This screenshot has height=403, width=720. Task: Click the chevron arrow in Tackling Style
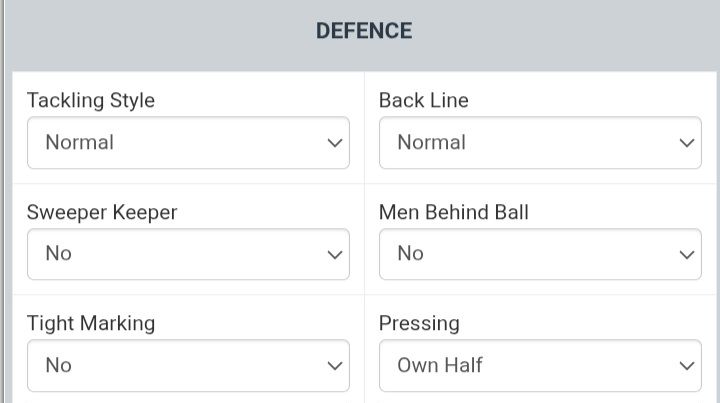coord(335,143)
